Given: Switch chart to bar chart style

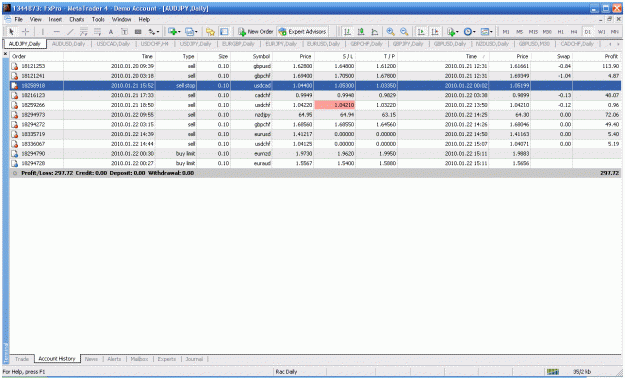Looking at the screenshot, I should [348, 32].
